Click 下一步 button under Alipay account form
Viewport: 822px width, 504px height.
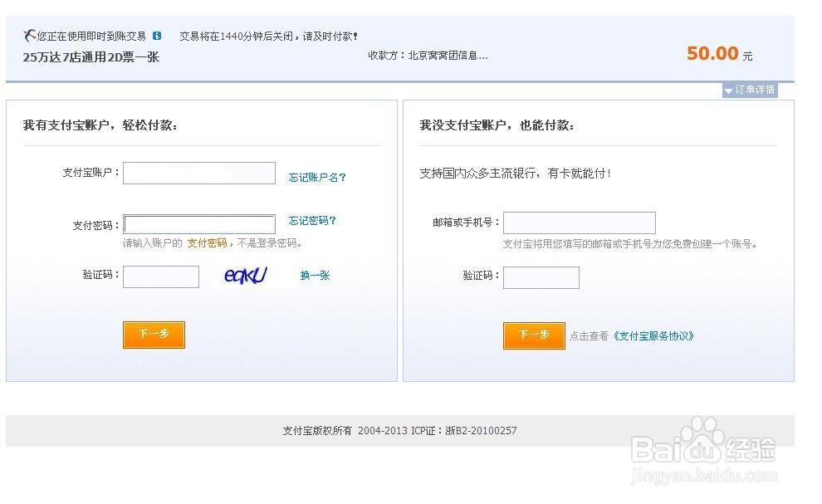click(154, 335)
